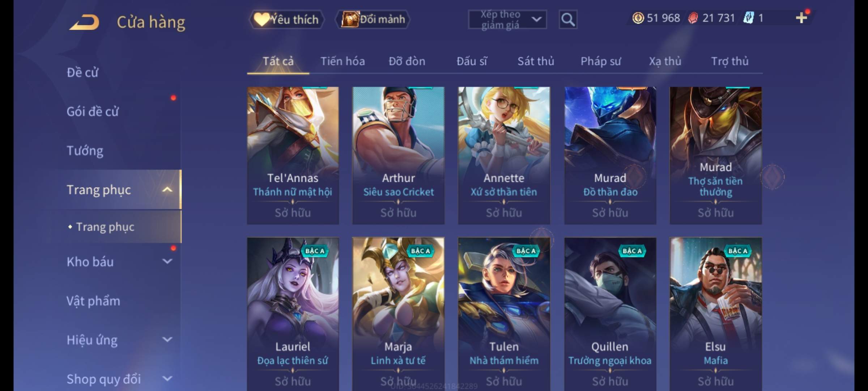Switch to the Tiến hóa tab
This screenshot has width=868, height=391.
point(342,61)
